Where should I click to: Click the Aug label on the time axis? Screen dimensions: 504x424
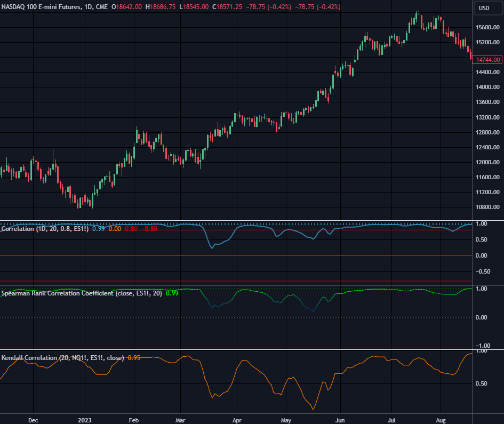click(x=441, y=420)
